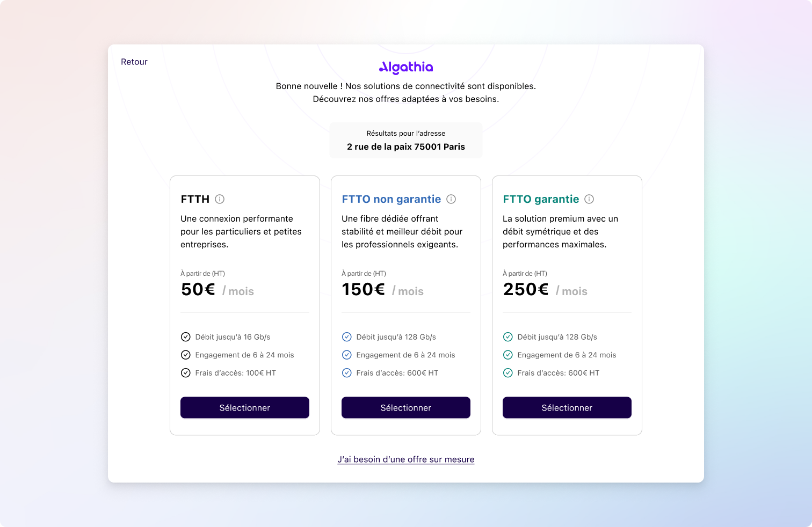Click the info icon next to FTTH

coord(220,199)
